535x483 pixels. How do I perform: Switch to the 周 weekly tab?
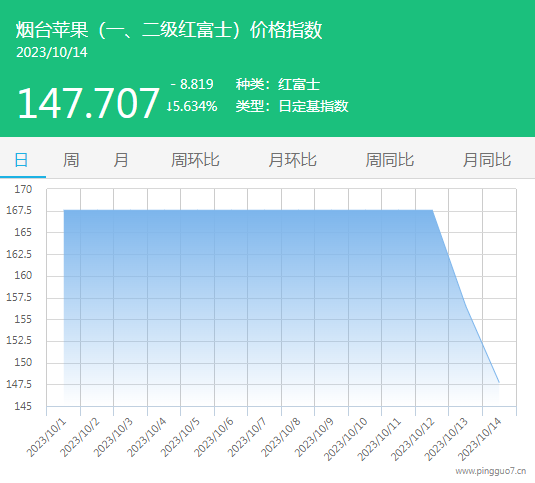point(71,160)
